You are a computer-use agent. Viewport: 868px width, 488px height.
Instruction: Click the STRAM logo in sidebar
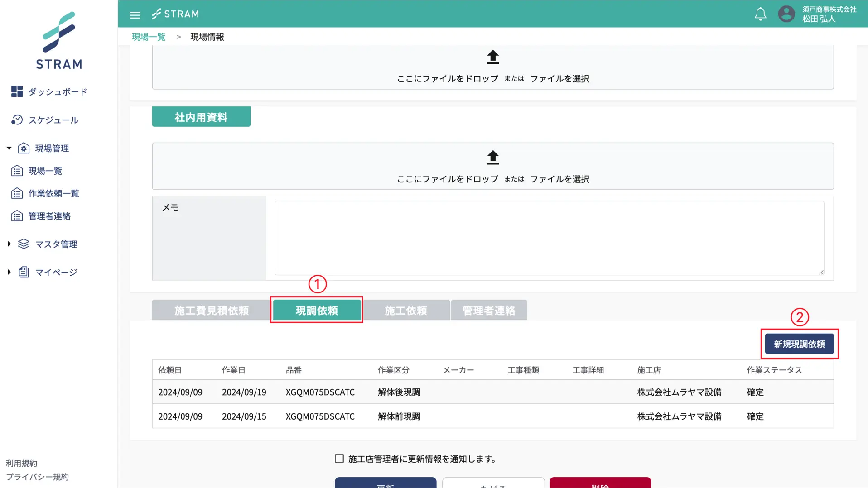coord(59,41)
